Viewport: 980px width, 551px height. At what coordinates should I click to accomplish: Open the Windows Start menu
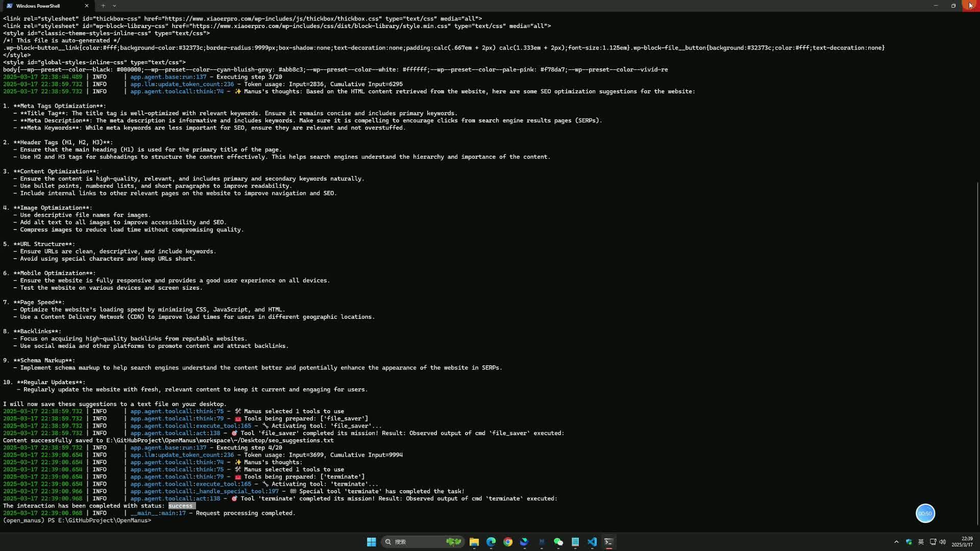pos(371,542)
